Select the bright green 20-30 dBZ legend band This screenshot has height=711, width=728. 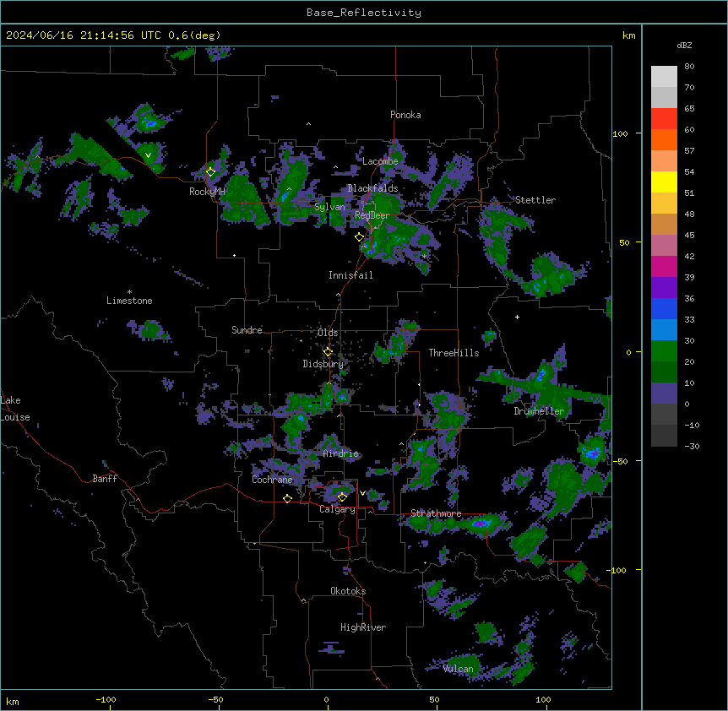[664, 351]
